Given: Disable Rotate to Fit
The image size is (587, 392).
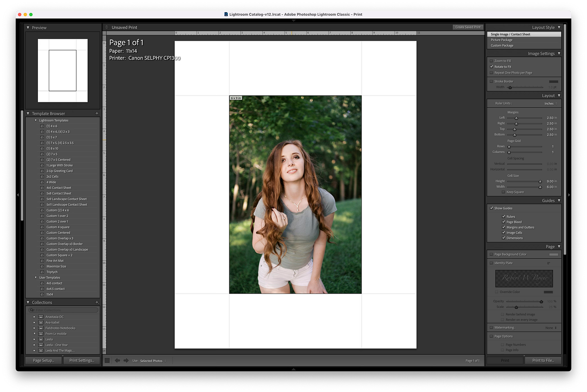Looking at the screenshot, I should coord(491,66).
